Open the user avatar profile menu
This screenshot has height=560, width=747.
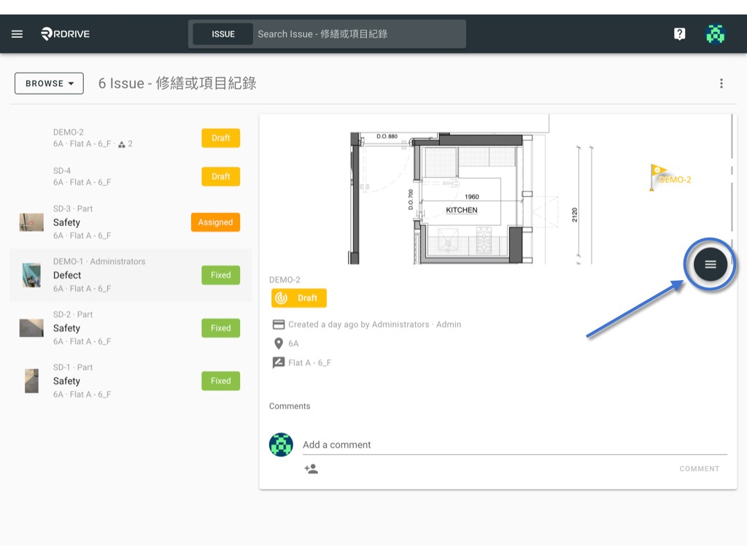click(715, 34)
